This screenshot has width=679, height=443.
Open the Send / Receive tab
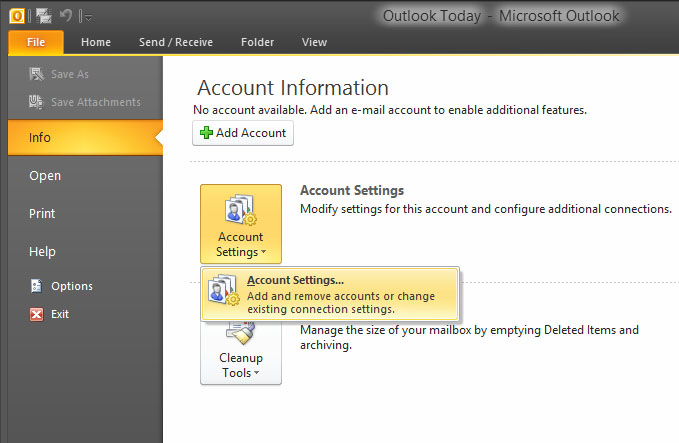point(176,42)
